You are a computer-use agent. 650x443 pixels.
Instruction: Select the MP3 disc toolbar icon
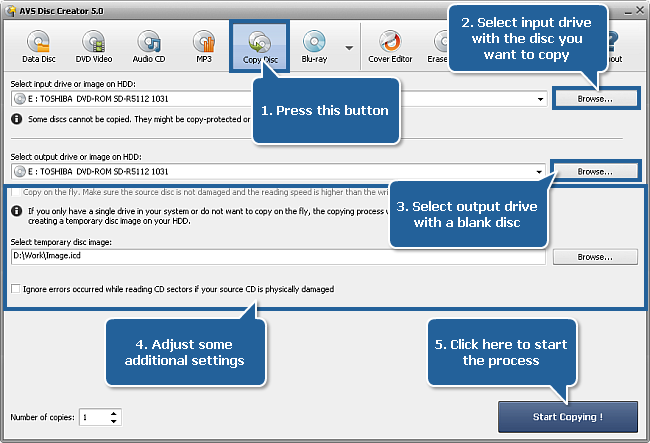[x=204, y=46]
